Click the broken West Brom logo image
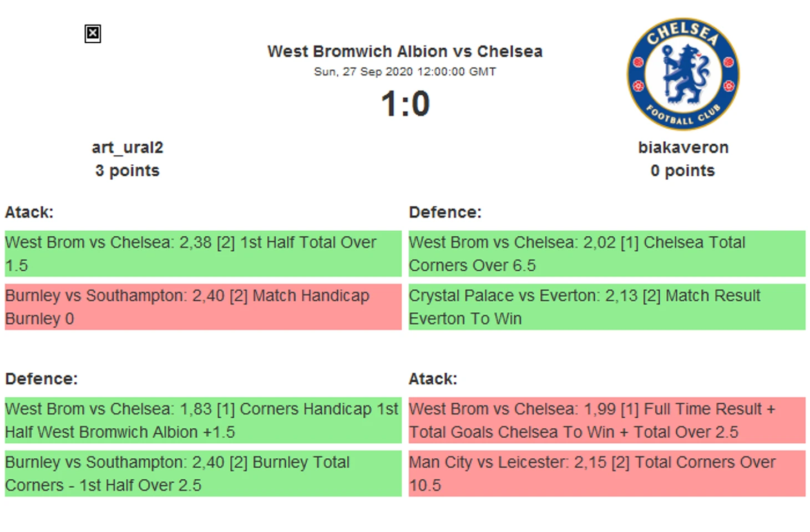This screenshot has height=532, width=810. click(93, 34)
